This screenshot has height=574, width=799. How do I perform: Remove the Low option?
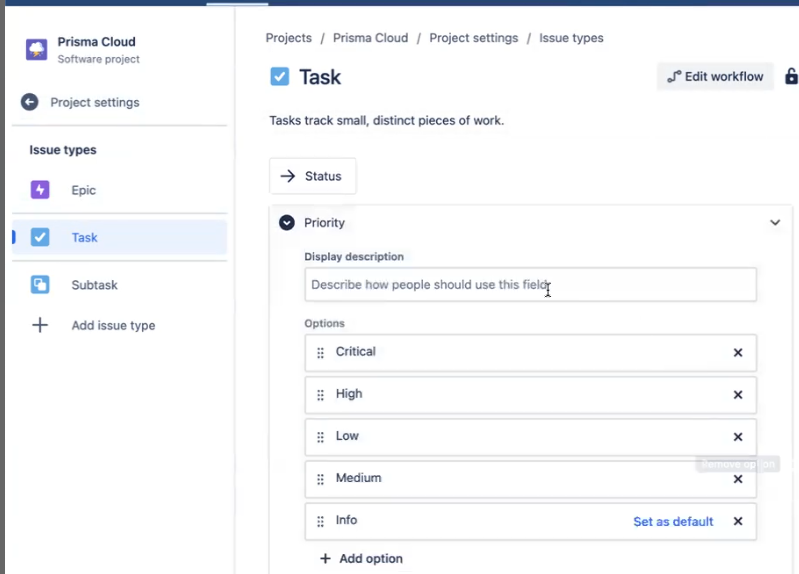[x=738, y=437]
